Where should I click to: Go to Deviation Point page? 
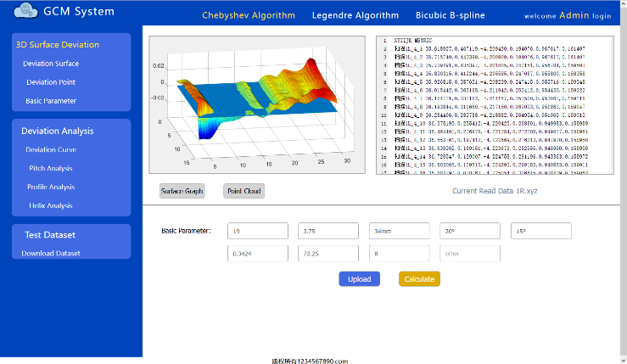50,82
